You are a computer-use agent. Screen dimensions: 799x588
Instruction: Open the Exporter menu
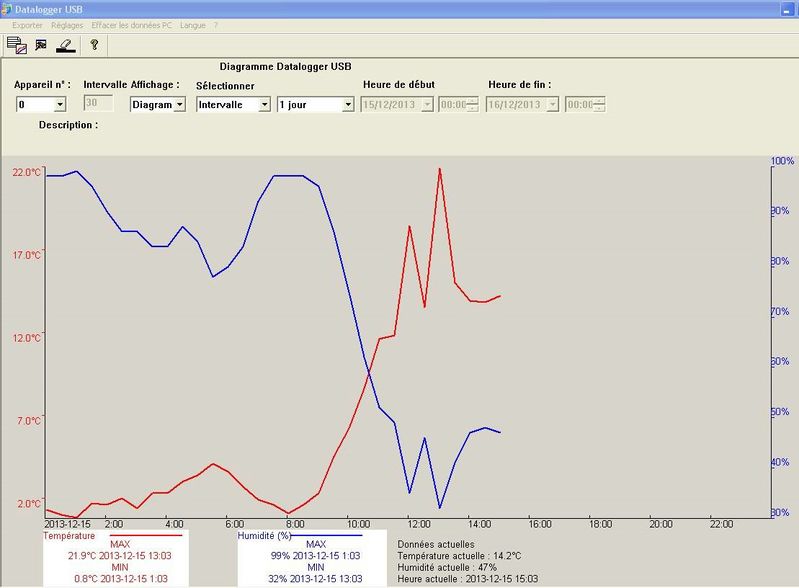pos(28,25)
